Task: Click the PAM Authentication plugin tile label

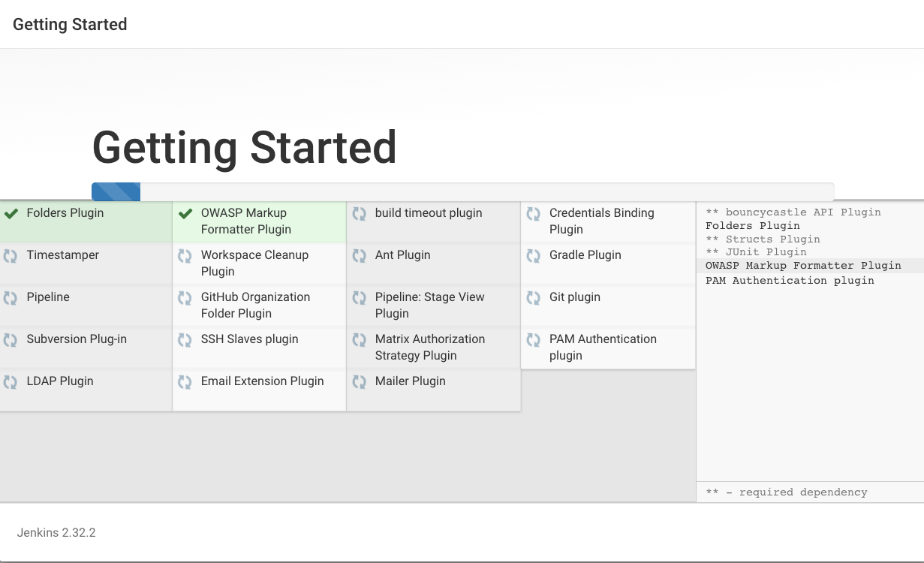Action: click(603, 348)
